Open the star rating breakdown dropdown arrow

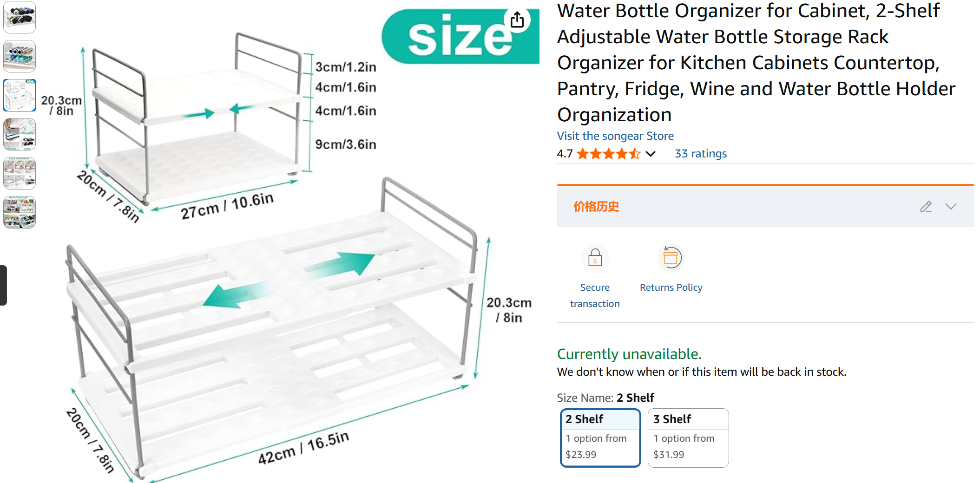point(651,154)
